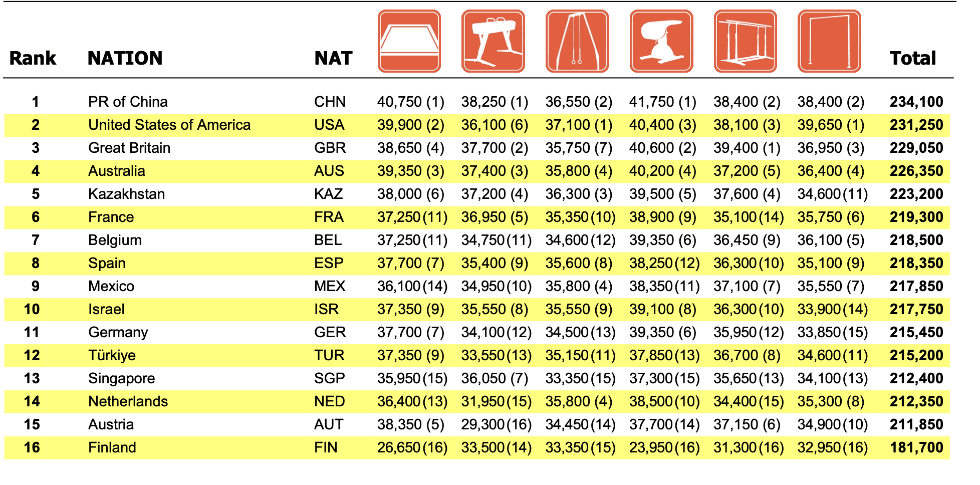
Task: Select the Belgium nation name
Action: (x=115, y=240)
